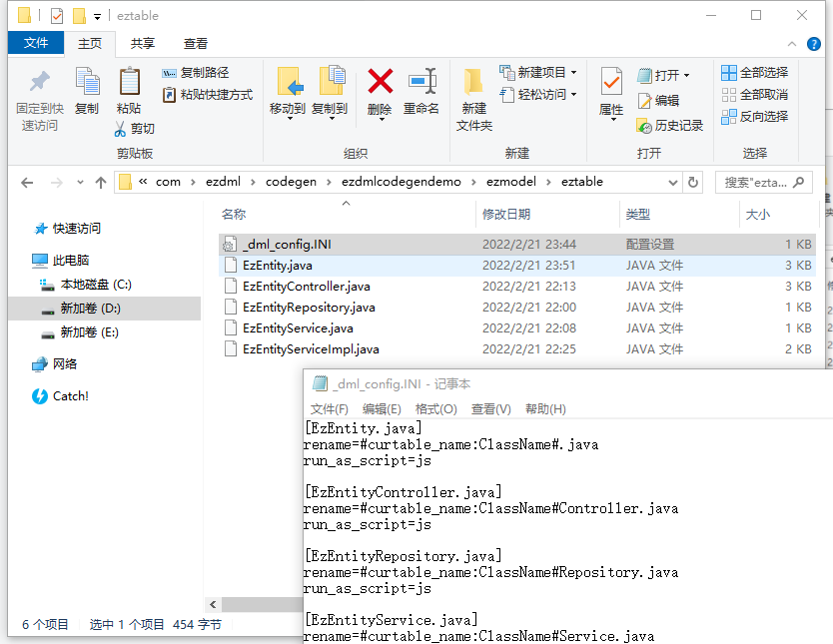Open Notepad's Format menu

pyautogui.click(x=435, y=409)
